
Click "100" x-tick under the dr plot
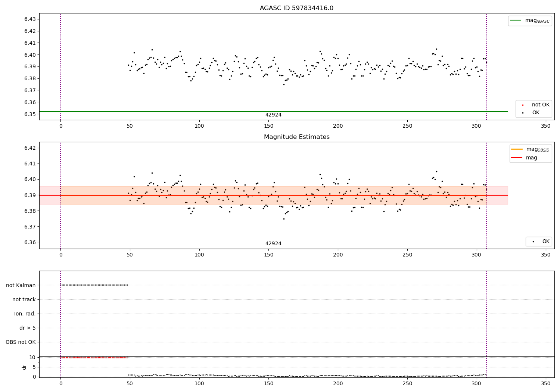click(x=199, y=384)
